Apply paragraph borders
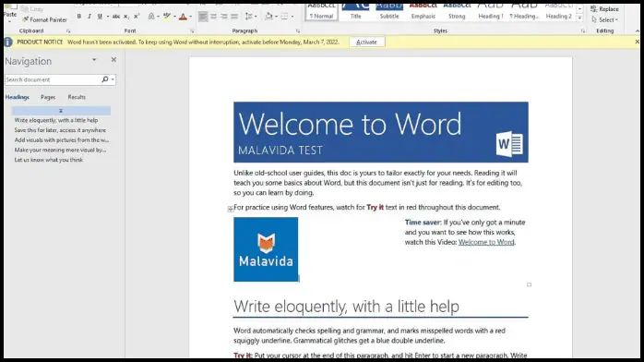Image resolution: width=644 pixels, height=362 pixels. tap(284, 17)
